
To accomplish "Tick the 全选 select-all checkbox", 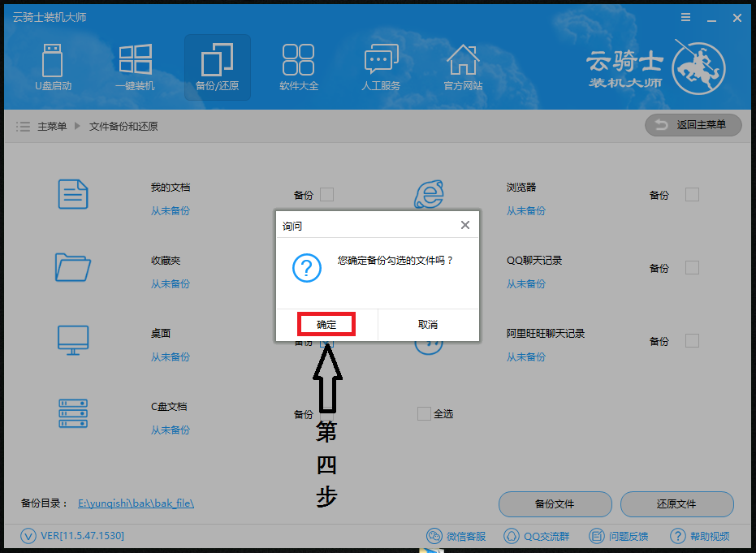I will point(424,413).
